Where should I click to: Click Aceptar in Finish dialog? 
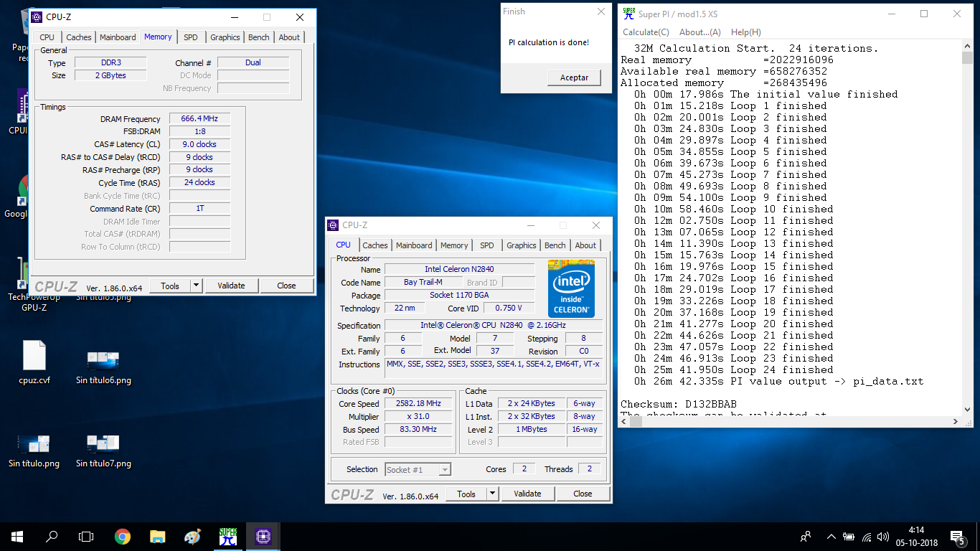(x=574, y=77)
